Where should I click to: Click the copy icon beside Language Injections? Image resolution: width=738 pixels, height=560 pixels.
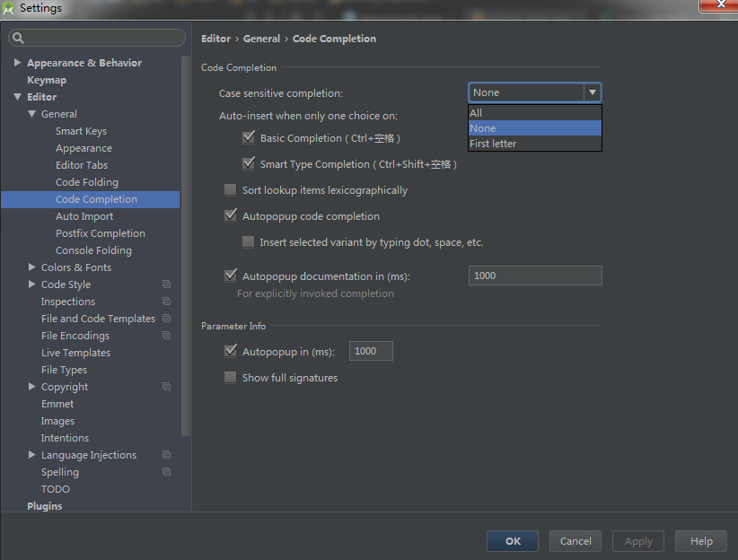click(x=167, y=455)
